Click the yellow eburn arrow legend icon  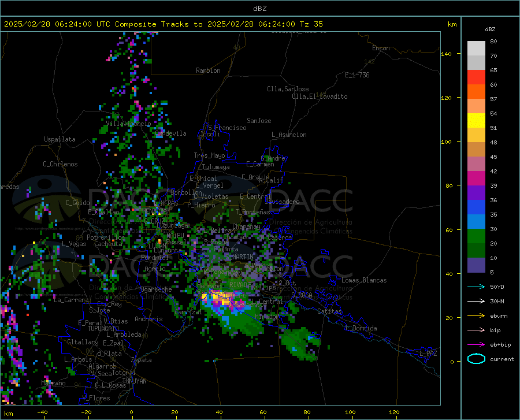[x=476, y=315]
